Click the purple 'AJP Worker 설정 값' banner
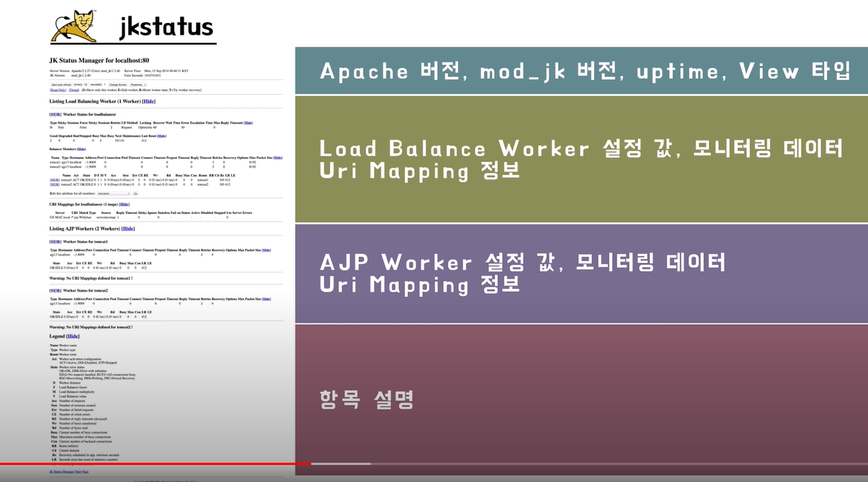 [x=581, y=273]
